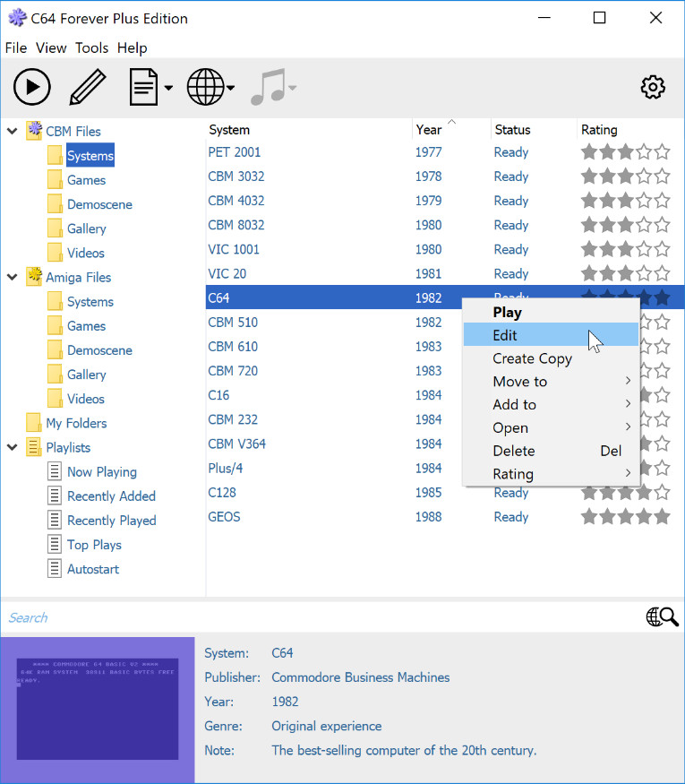Open settings via the gear icon
The height and width of the screenshot is (784, 685).
click(x=653, y=88)
